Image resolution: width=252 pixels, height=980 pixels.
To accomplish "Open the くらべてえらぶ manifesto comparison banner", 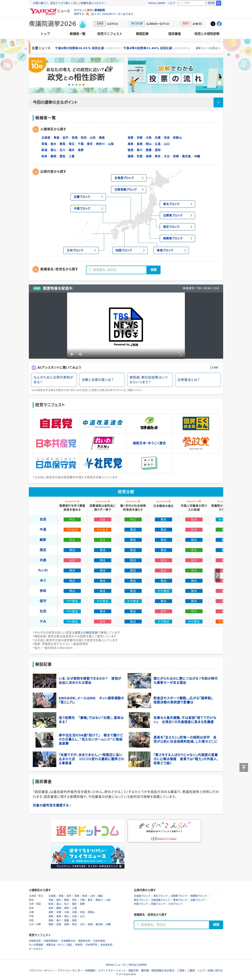I will click(164, 831).
